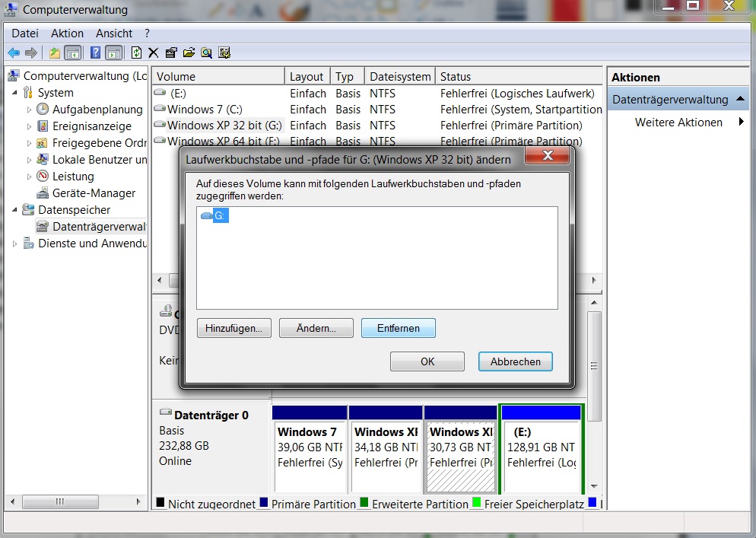
Task: Select the G: entry in dialog list
Action: (215, 215)
